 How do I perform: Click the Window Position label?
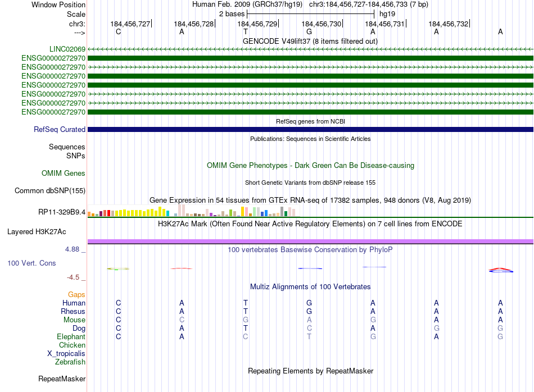pyautogui.click(x=58, y=4)
